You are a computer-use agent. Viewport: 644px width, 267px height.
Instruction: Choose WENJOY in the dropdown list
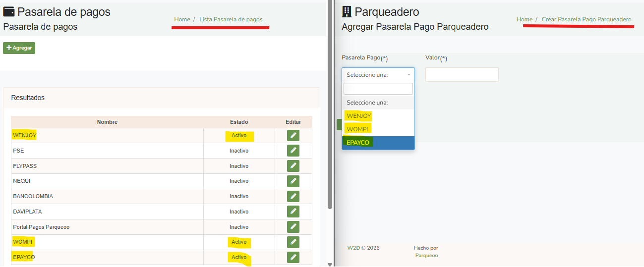point(359,116)
